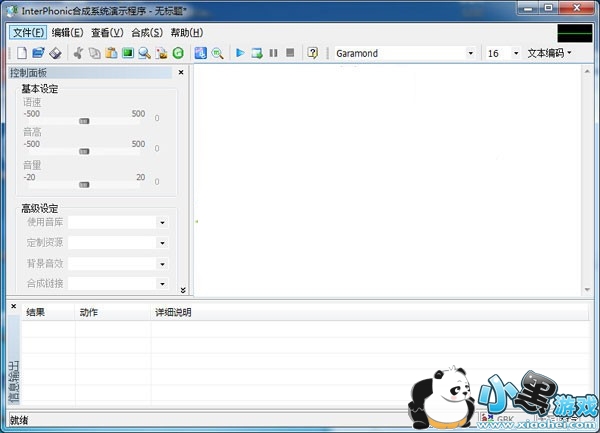
Task: Expand the Garamond font dropdown
Action: point(471,53)
